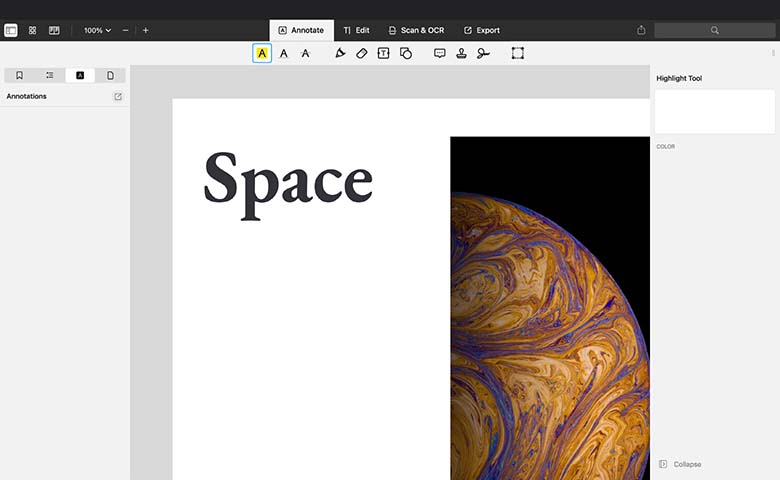Zoom in with the plus button
780x480 pixels.
coord(146,30)
